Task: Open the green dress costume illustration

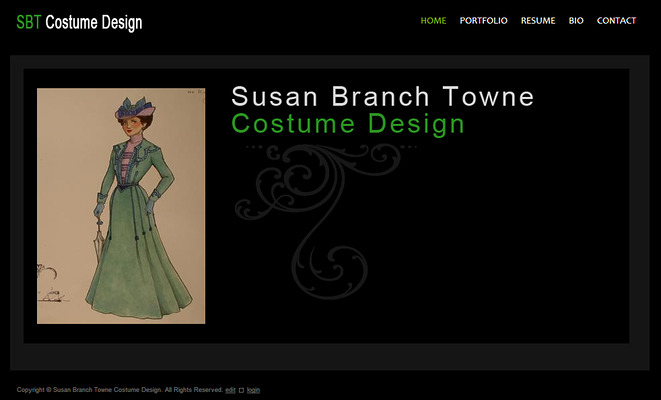Action: 121,206
